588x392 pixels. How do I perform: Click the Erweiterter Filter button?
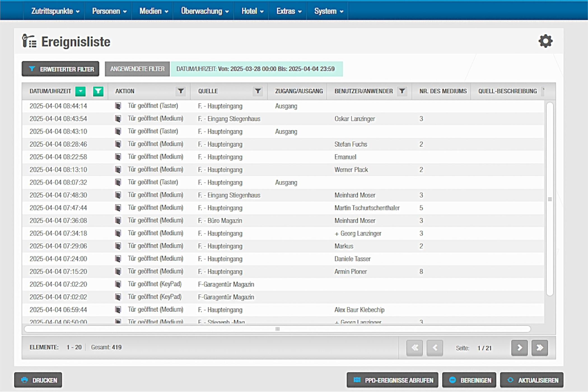pos(60,69)
